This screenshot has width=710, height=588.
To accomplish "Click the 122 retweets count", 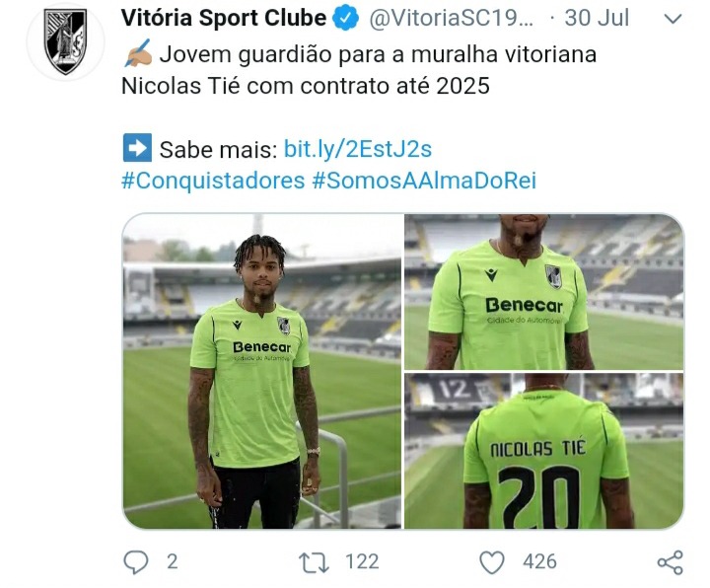I will (x=362, y=561).
